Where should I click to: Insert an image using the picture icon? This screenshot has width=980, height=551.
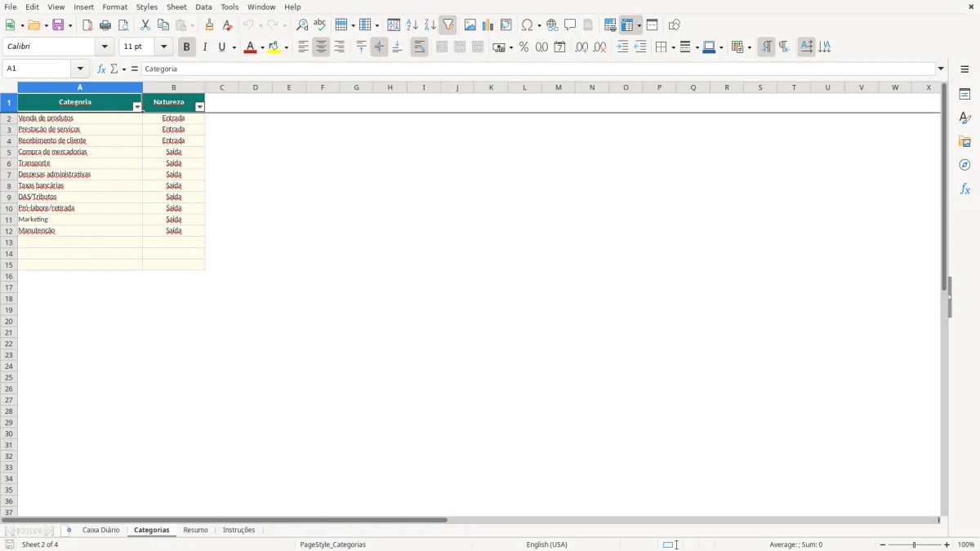coord(470,25)
